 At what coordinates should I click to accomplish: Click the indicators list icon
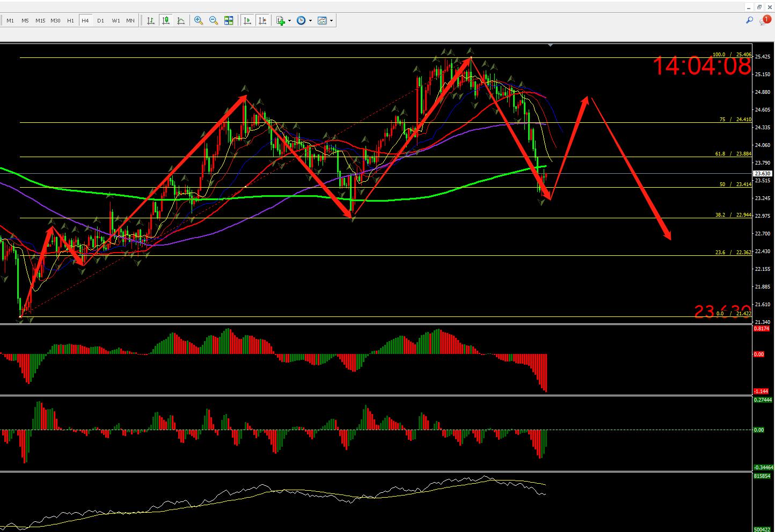pyautogui.click(x=281, y=20)
